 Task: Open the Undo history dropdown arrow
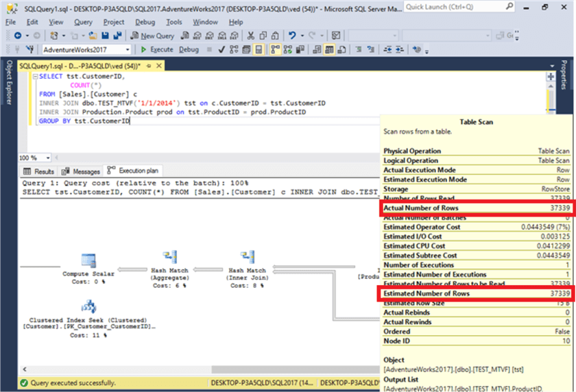click(302, 36)
